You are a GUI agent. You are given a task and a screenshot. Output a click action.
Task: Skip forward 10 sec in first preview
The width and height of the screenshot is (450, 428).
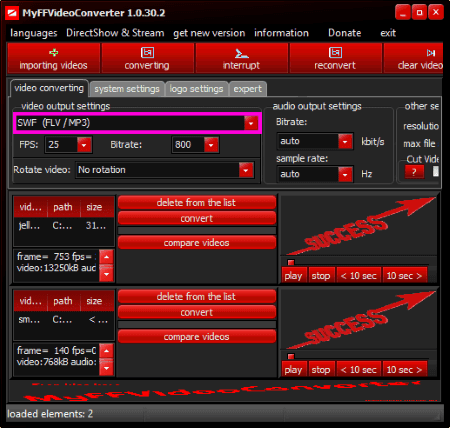click(405, 276)
